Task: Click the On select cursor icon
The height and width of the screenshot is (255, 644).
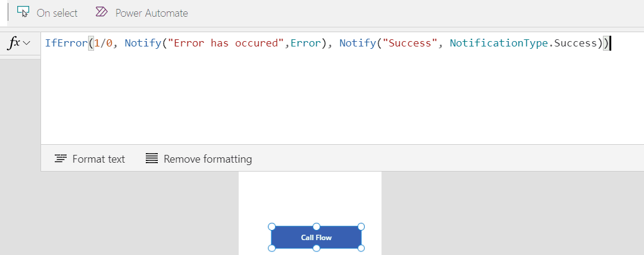Action: point(23,12)
